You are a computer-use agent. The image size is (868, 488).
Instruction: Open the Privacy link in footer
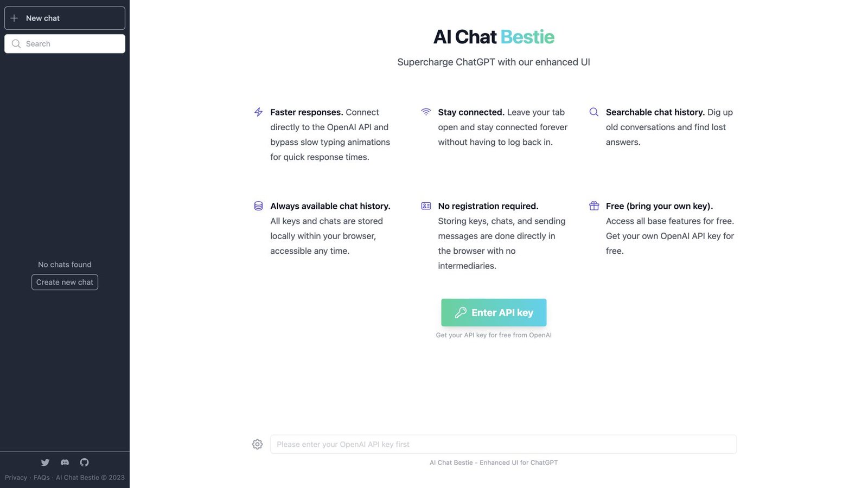click(16, 478)
